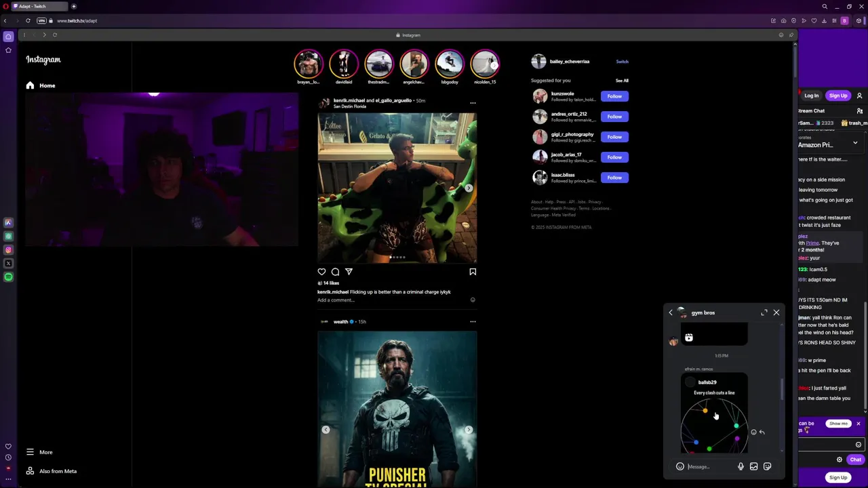The image size is (868, 488).
Task: Close the gym bros chat popup
Action: coord(776,312)
